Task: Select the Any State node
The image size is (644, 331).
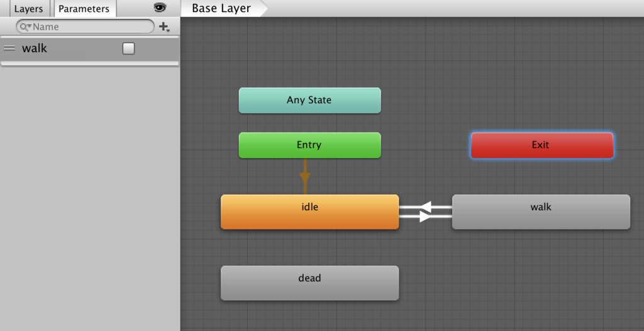Action: tap(309, 100)
